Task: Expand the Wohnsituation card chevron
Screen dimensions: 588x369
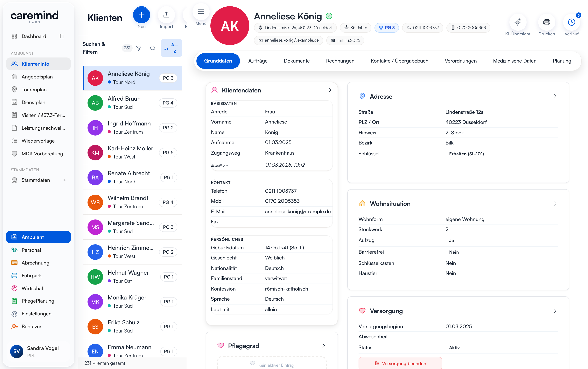Action: pyautogui.click(x=555, y=204)
